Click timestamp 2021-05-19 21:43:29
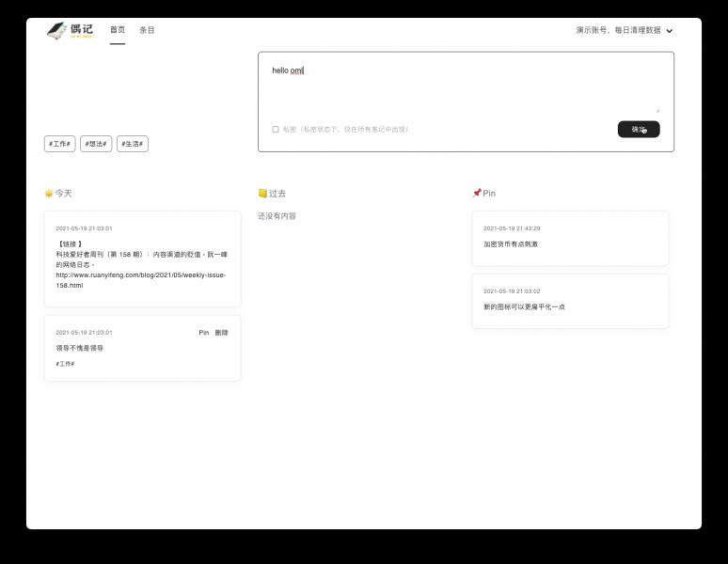 (x=512, y=228)
